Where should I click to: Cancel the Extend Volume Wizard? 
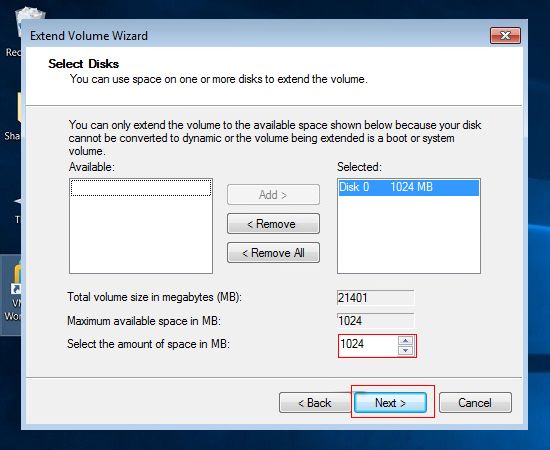click(x=475, y=403)
